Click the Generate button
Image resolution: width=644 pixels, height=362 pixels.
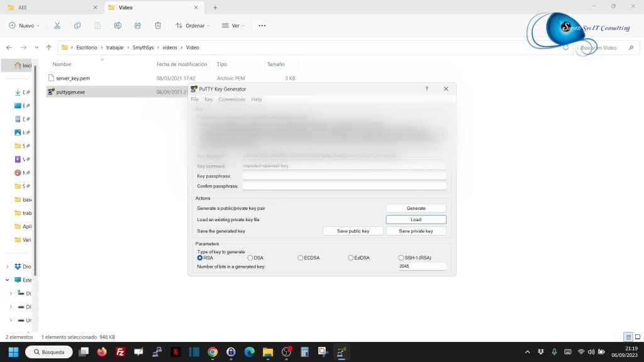point(416,208)
